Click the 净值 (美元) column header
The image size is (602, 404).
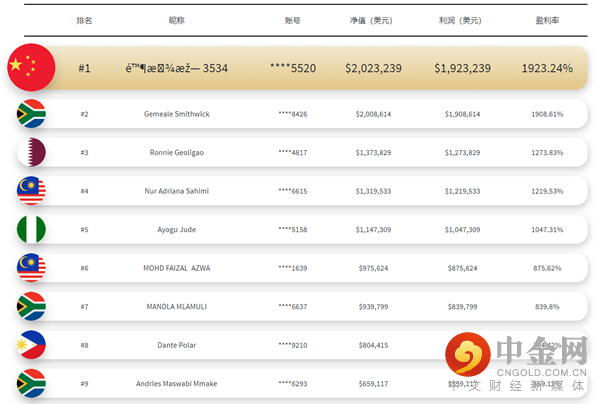371,20
